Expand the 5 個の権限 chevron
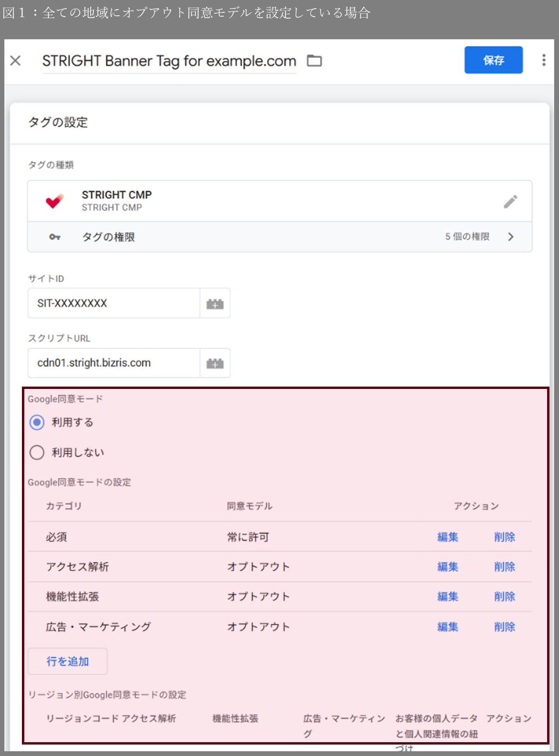The width and height of the screenshot is (559, 756). point(511,237)
